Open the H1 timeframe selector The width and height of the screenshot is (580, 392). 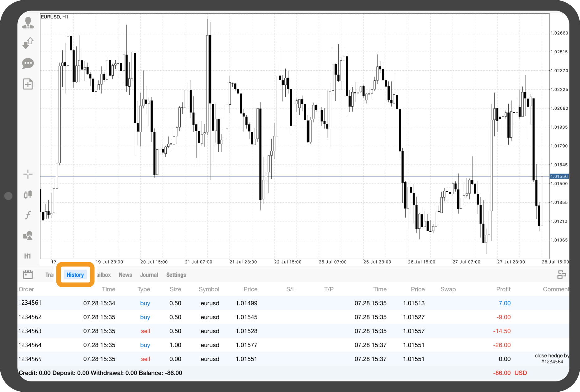point(28,256)
